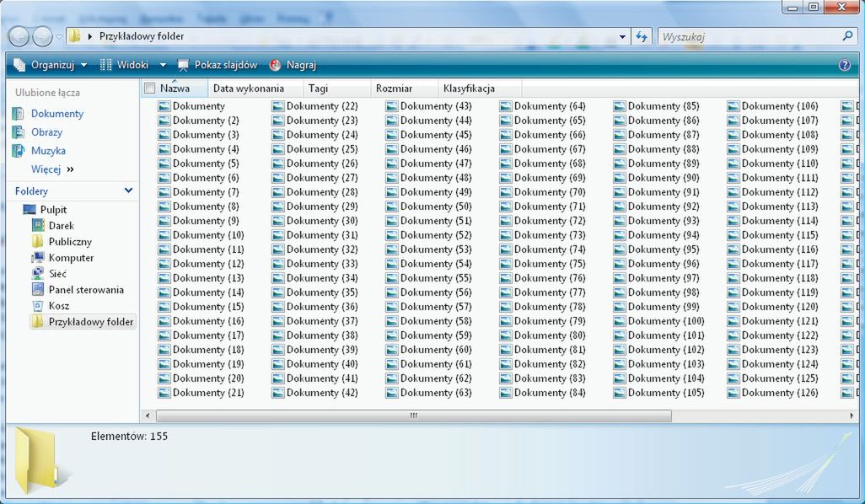
Task: Open the Organizuj menu
Action: [x=51, y=65]
